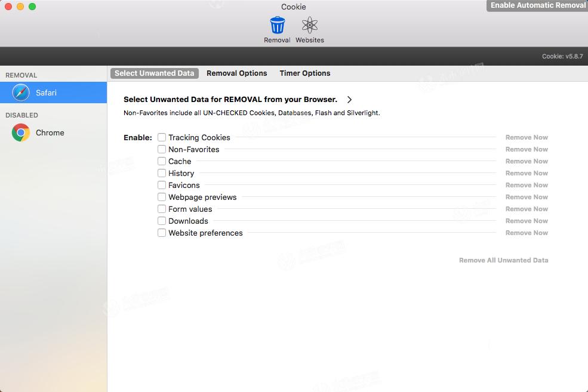This screenshot has width=588, height=392.
Task: Tick the Favicons checkbox
Action: (162, 185)
